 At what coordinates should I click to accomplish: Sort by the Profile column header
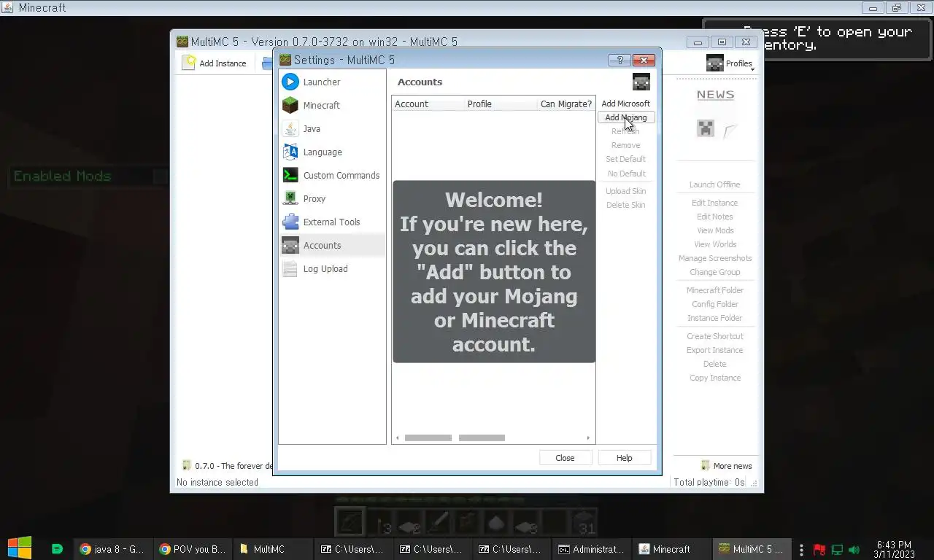501,104
